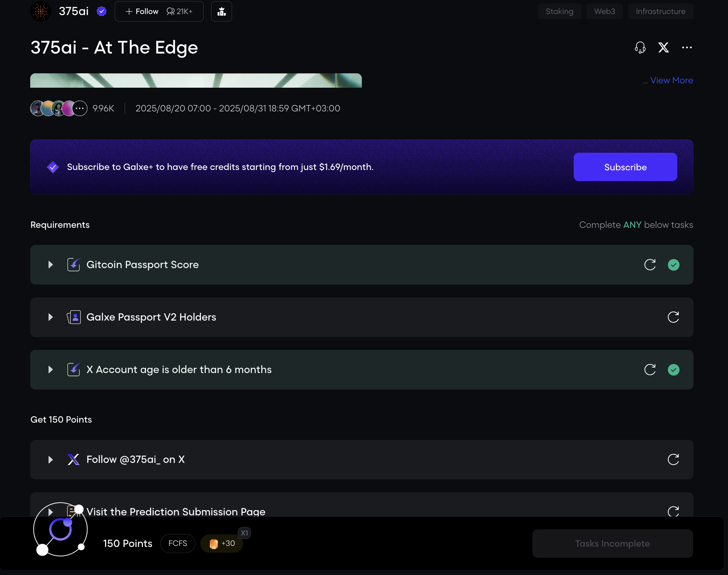Open the headset support icon
This screenshot has width=728, height=575.
(x=640, y=47)
